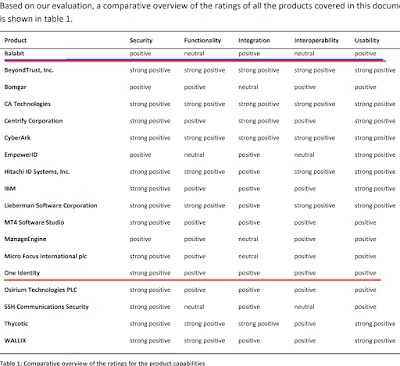Click the Integration column header
This screenshot has height=366, width=400.
click(x=254, y=40)
